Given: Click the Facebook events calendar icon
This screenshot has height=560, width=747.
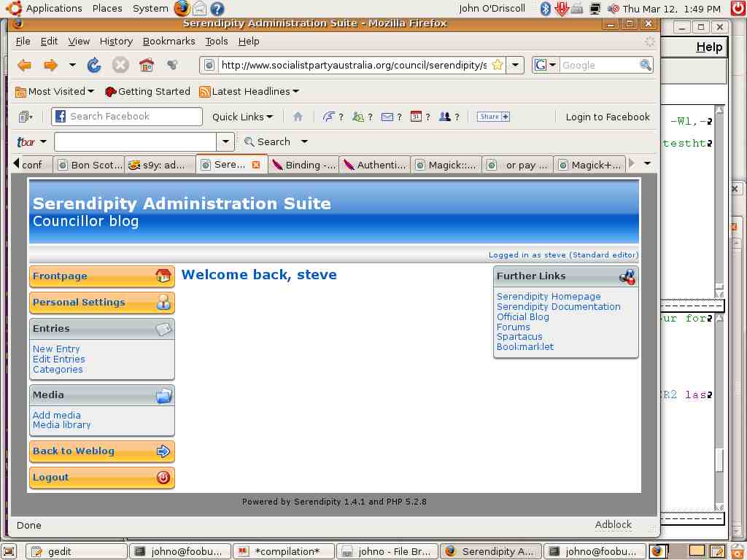Looking at the screenshot, I should pos(414,116).
